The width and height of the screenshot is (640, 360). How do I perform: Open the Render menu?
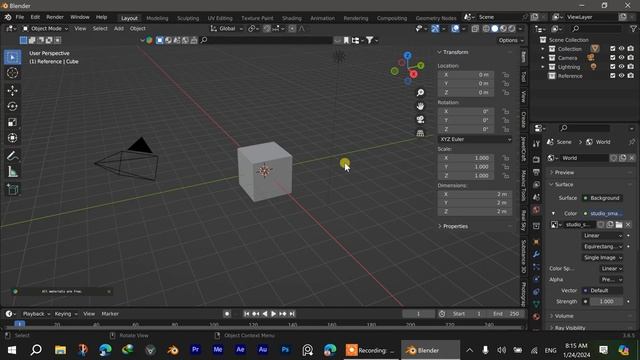coord(55,17)
